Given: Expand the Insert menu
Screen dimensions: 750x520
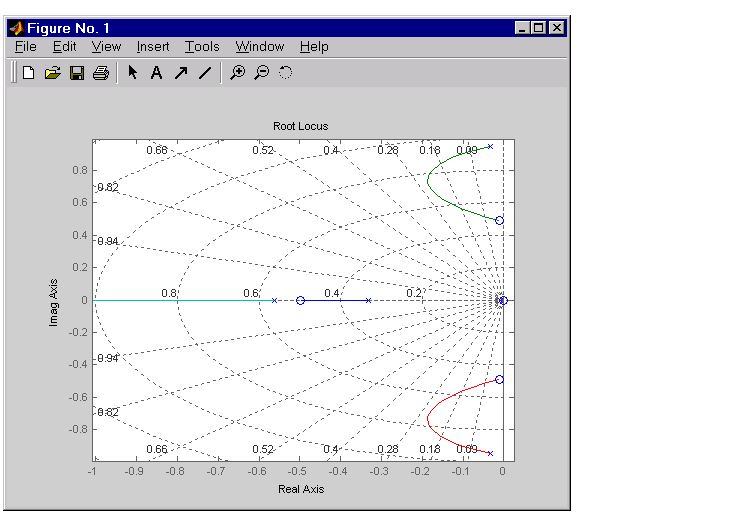Looking at the screenshot, I should 153,47.
